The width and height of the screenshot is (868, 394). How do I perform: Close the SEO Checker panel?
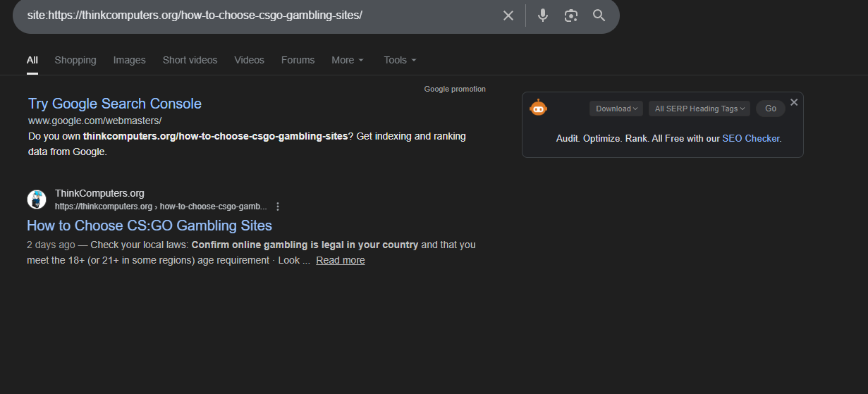pyautogui.click(x=794, y=102)
